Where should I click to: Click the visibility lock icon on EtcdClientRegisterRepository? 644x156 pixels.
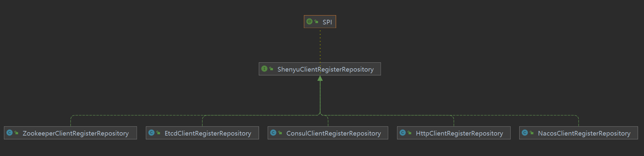[x=158, y=133]
